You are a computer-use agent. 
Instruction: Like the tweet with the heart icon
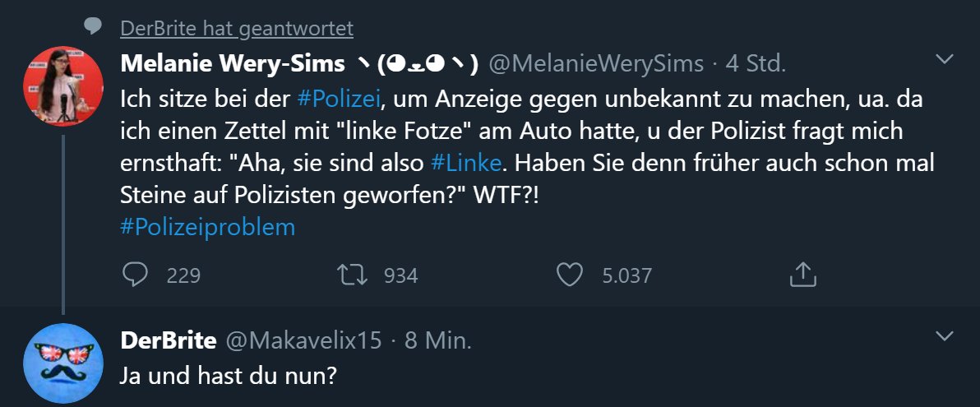(x=569, y=275)
